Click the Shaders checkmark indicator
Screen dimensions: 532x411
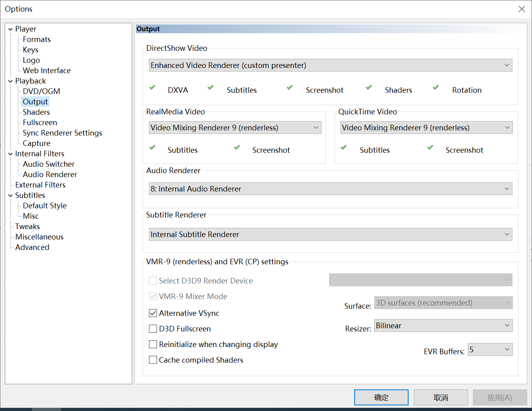point(368,88)
